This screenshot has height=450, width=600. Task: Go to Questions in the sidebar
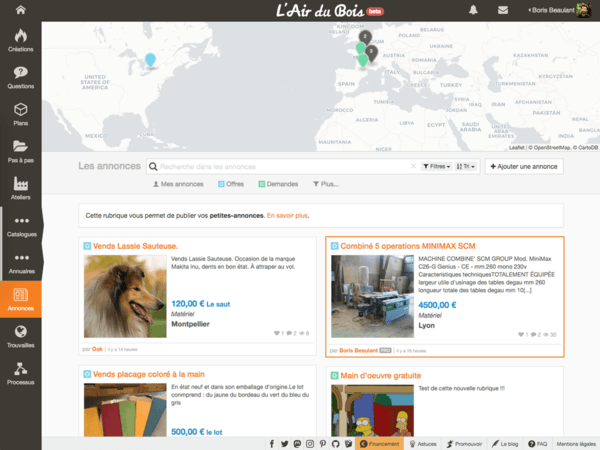click(20, 77)
